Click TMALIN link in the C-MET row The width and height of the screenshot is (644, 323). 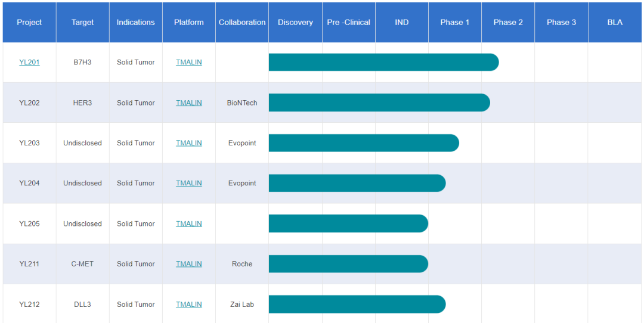point(189,264)
